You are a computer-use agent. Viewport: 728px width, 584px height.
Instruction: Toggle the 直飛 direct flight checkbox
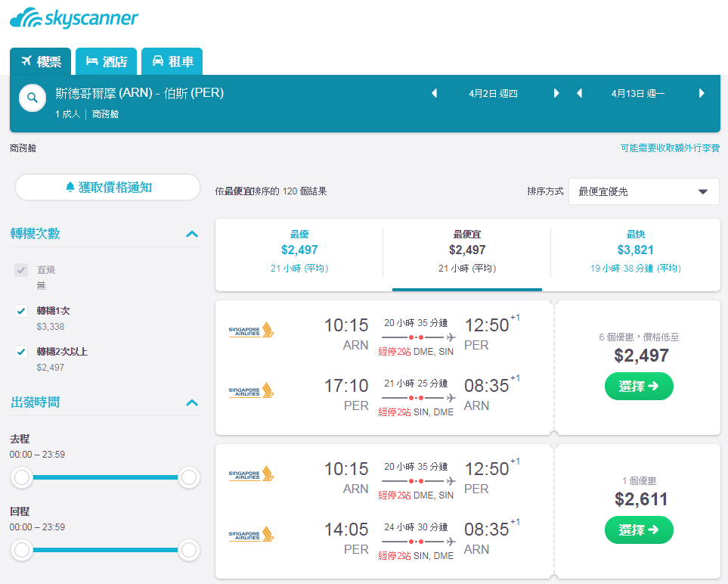coord(21,270)
